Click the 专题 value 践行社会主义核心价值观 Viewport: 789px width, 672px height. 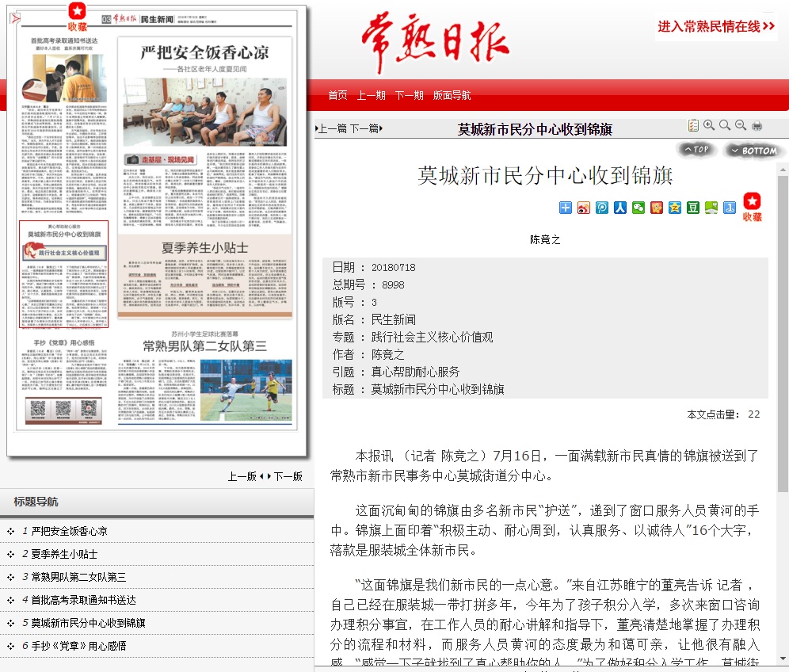433,338
